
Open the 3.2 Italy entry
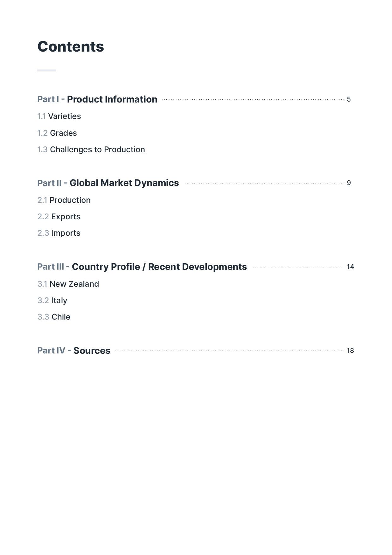pos(52,301)
